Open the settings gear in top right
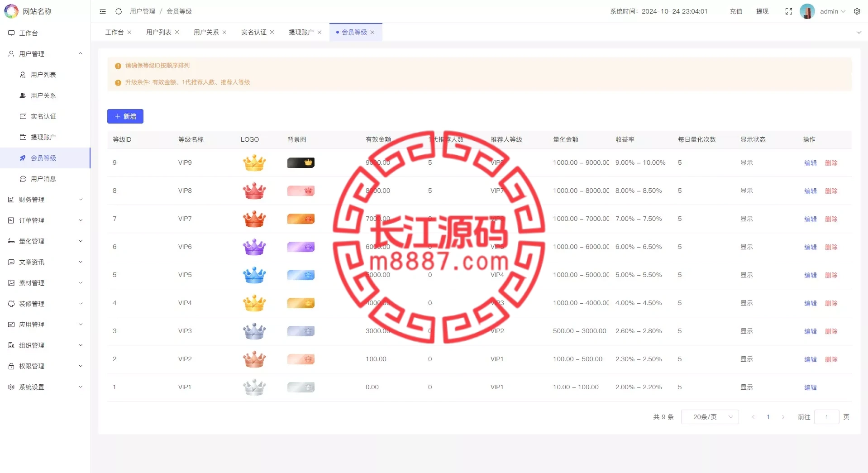868x473 pixels. (857, 11)
